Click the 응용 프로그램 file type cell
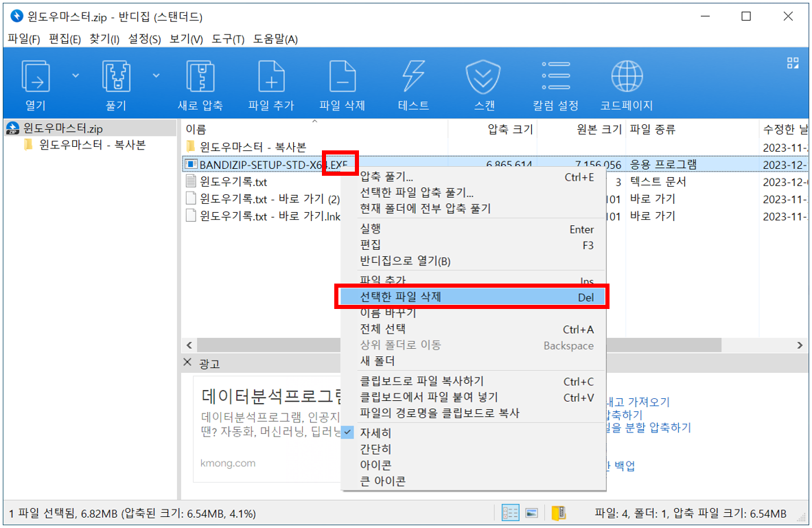This screenshot has width=812, height=528. tap(663, 164)
